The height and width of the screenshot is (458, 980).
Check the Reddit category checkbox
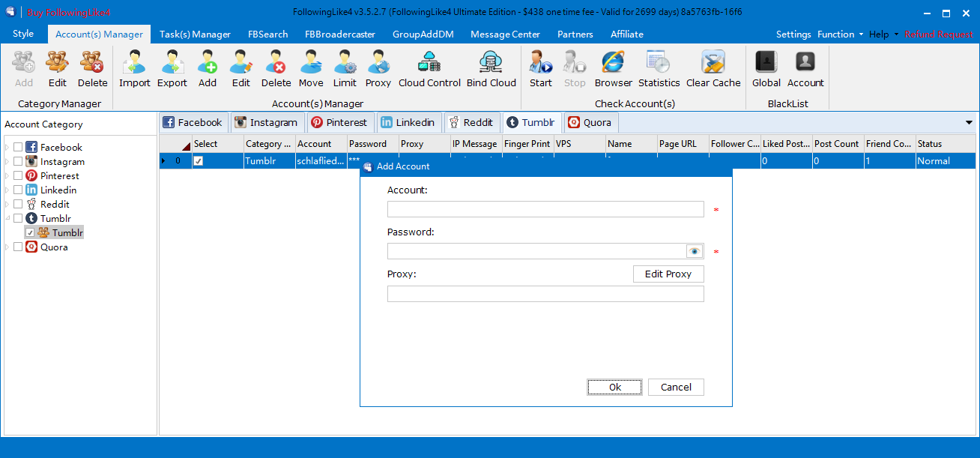(18, 205)
